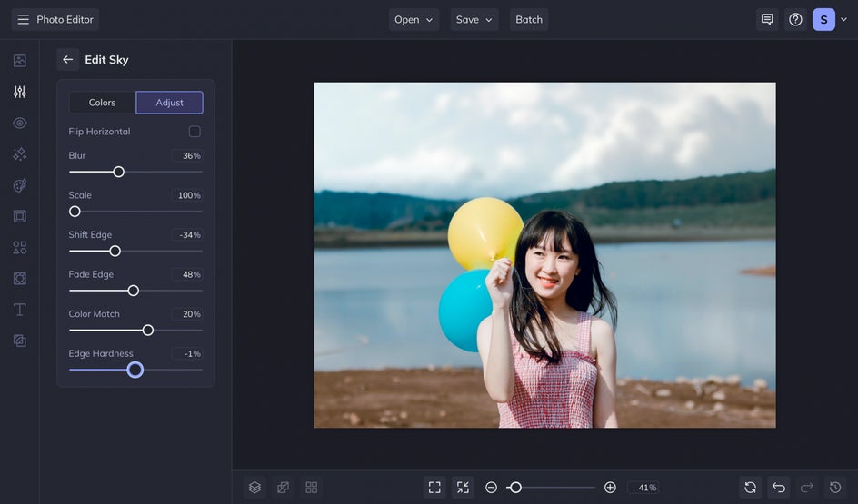858x504 pixels.
Task: Click the Edge Hardness slider handle
Action: click(x=135, y=371)
